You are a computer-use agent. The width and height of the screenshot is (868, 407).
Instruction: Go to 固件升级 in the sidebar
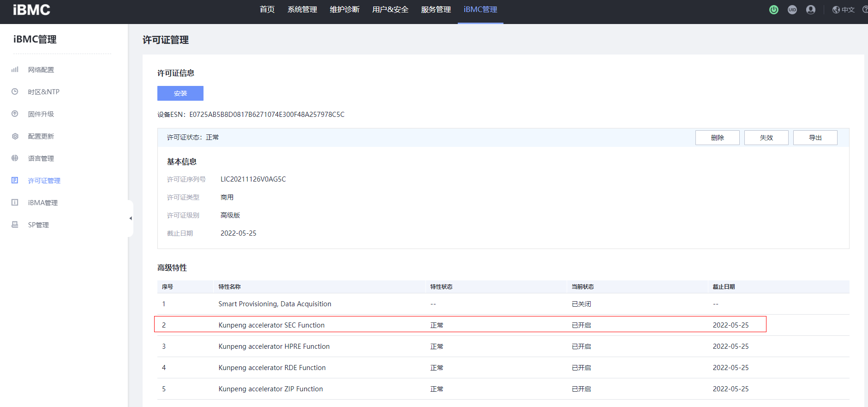click(41, 114)
